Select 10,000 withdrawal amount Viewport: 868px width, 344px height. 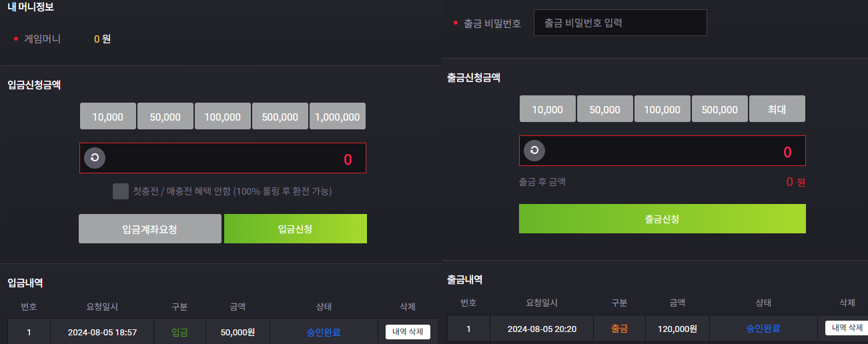click(548, 109)
